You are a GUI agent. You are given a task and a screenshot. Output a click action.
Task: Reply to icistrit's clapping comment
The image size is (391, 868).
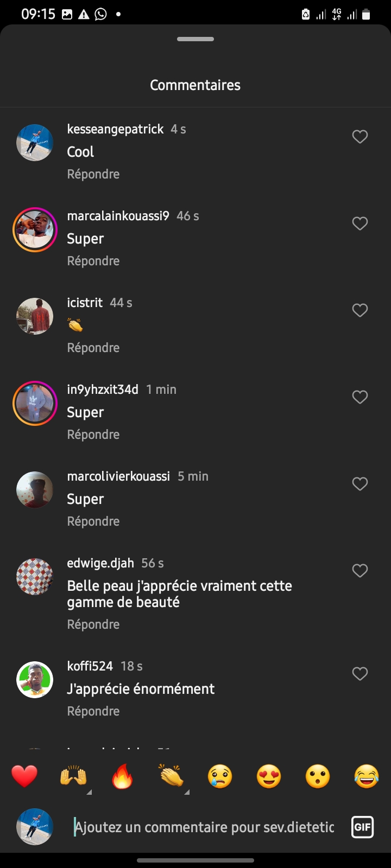coord(93,348)
